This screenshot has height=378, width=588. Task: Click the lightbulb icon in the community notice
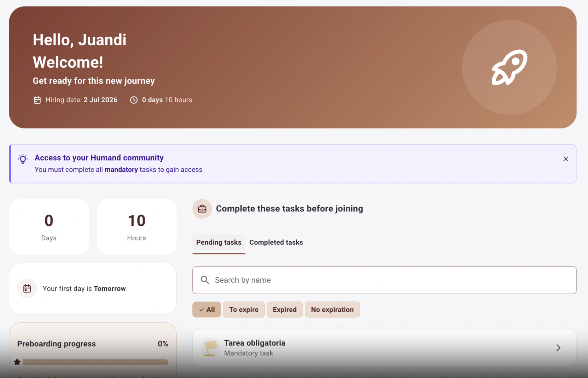pos(23,159)
